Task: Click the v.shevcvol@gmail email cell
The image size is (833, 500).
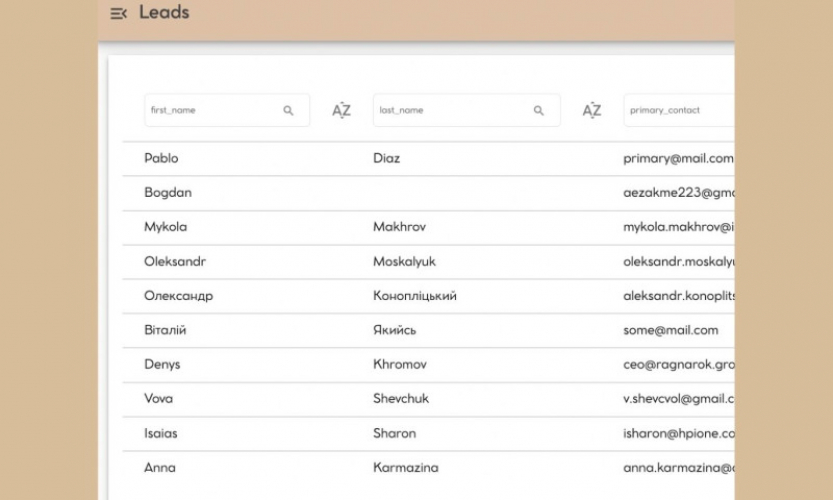Action: pos(678,399)
